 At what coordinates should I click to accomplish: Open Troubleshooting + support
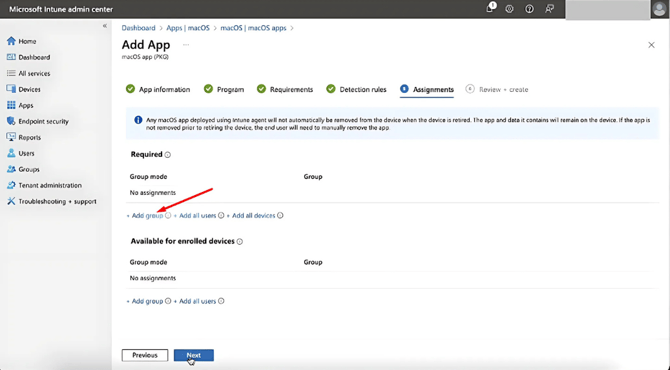(52, 201)
